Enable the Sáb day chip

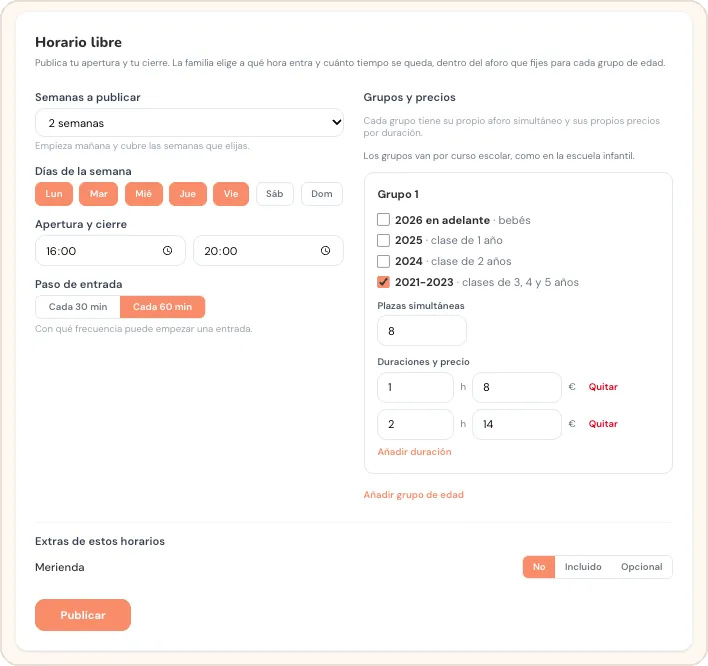(x=275, y=194)
